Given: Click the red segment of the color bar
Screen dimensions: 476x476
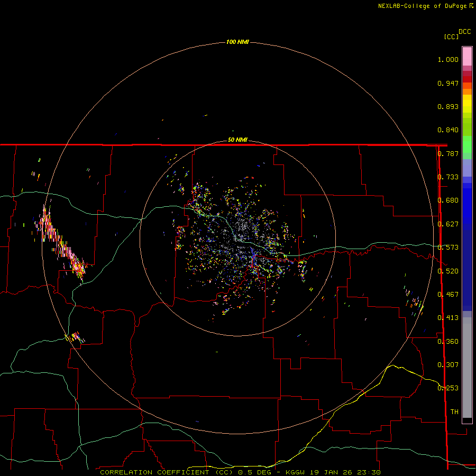Looking at the screenshot, I should pyautogui.click(x=467, y=79).
